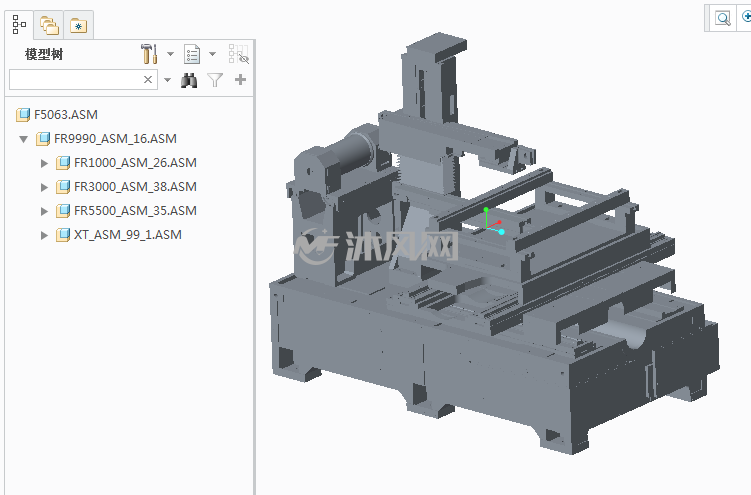Expand the FR3000_ASM_38.ASM node
This screenshot has width=751, height=495.
tap(44, 187)
